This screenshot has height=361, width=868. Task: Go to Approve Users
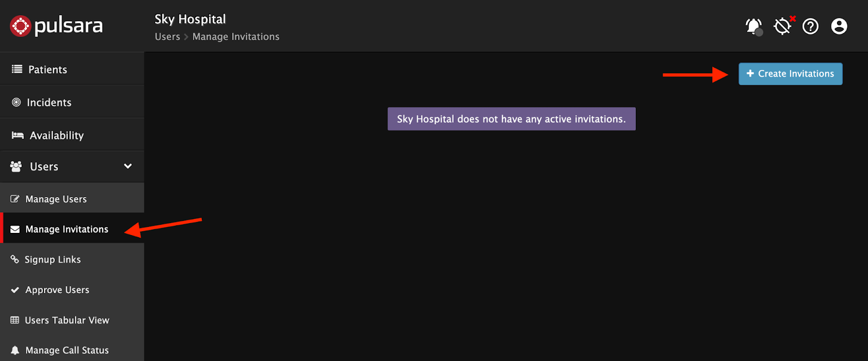57,290
